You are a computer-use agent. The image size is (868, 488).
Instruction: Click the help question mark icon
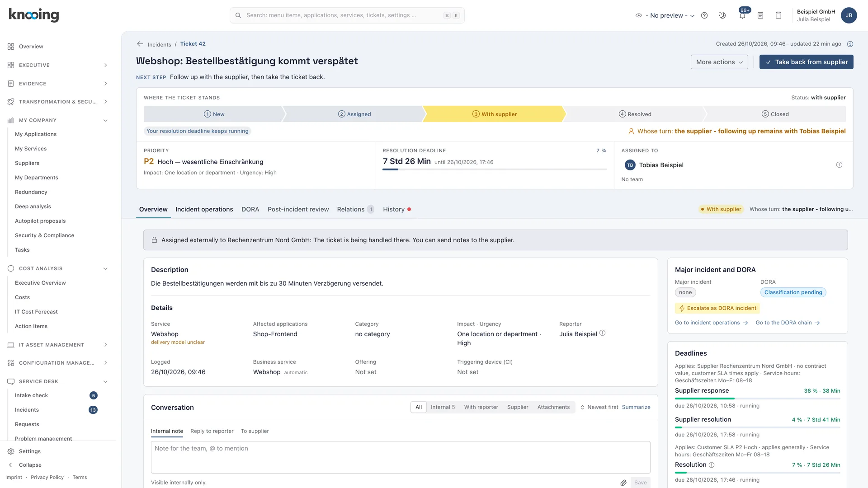pos(704,15)
